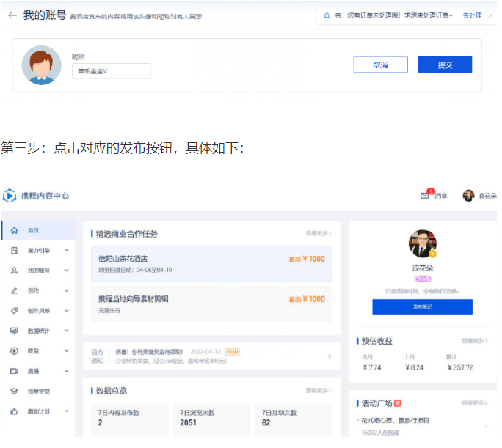Screen dimensions: 502x448
Task: Click the 数据统计 monitor icon
Action: pos(14,331)
